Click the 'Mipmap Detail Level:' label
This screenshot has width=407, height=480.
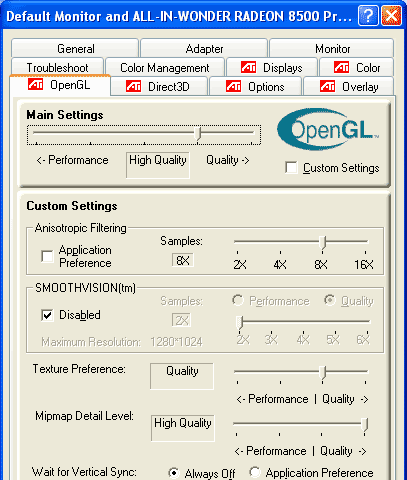pyautogui.click(x=84, y=416)
